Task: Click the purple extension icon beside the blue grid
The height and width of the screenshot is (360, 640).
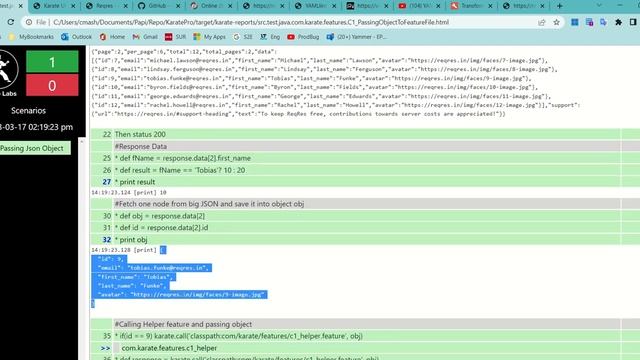Action: click(589, 22)
